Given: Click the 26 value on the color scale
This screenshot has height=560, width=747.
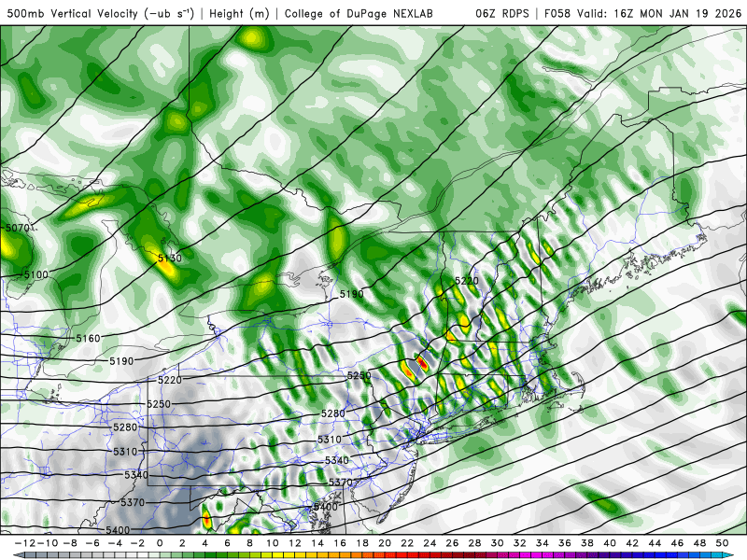Looking at the screenshot, I should [x=452, y=543].
